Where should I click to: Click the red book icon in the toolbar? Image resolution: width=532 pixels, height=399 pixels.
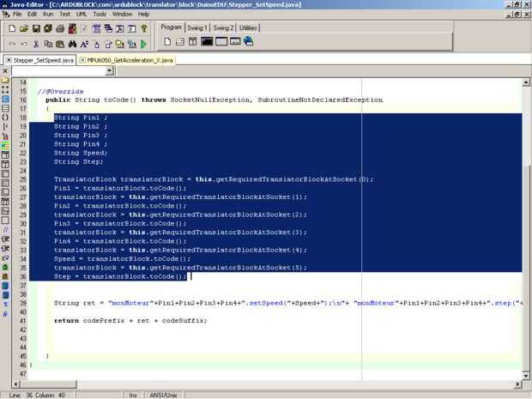[x=72, y=29]
